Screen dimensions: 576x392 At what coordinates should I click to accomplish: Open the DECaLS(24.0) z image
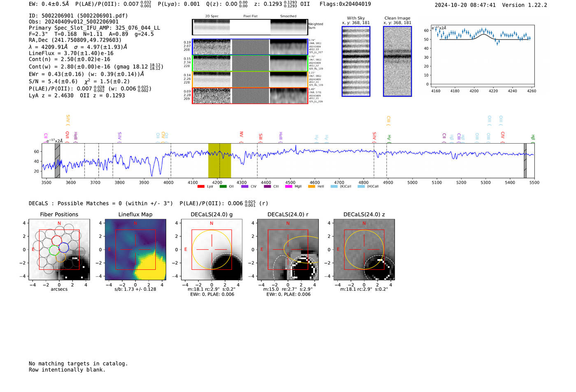click(364, 250)
